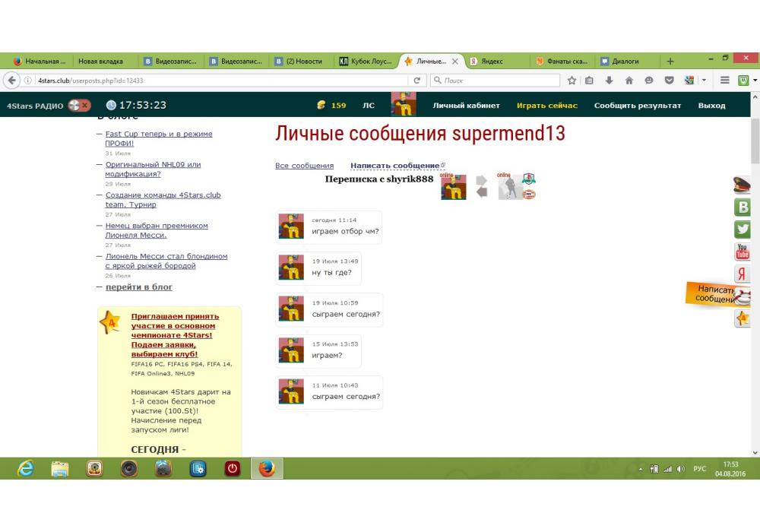The width and height of the screenshot is (760, 532).
Task: Open the hamburger menu in Firefox
Action: tap(725, 81)
